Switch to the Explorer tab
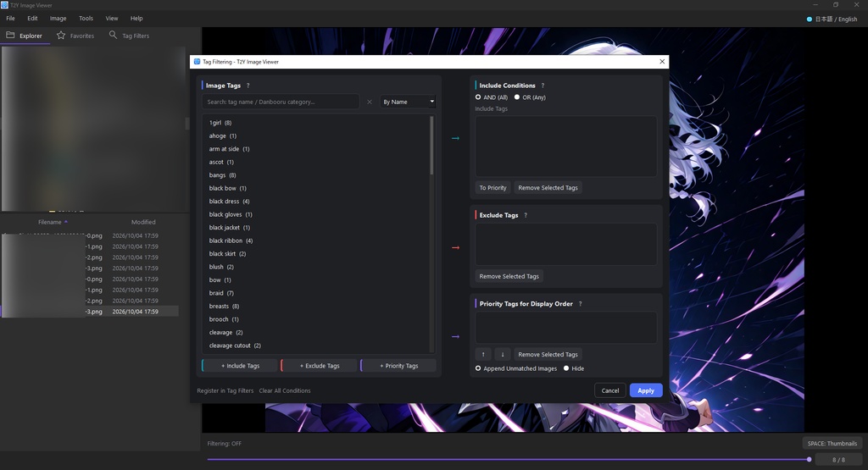Image resolution: width=868 pixels, height=470 pixels. (25, 36)
